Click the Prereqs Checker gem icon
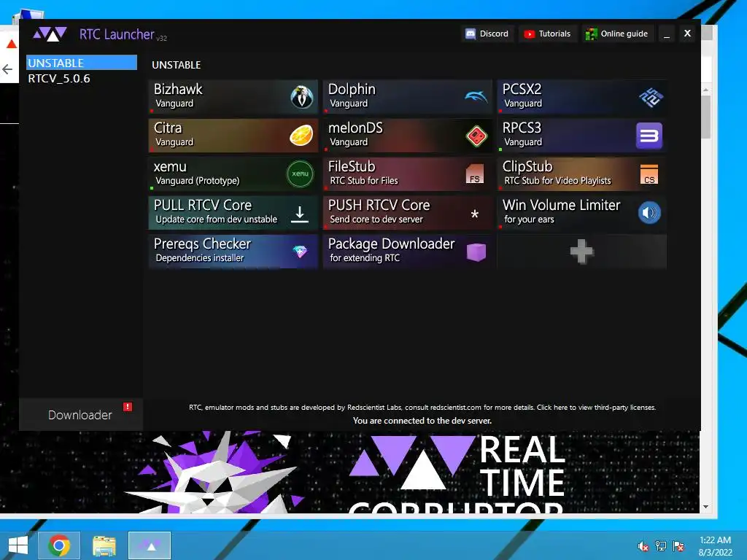Viewport: 747px width, 560px height. point(300,252)
